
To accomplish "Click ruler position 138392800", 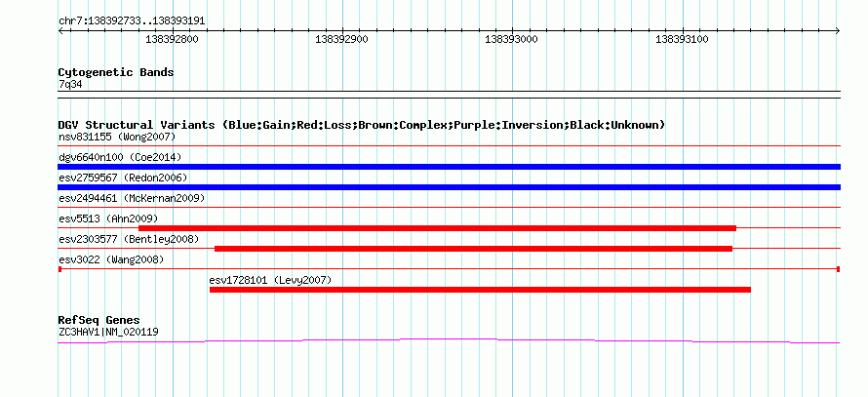I will (173, 40).
